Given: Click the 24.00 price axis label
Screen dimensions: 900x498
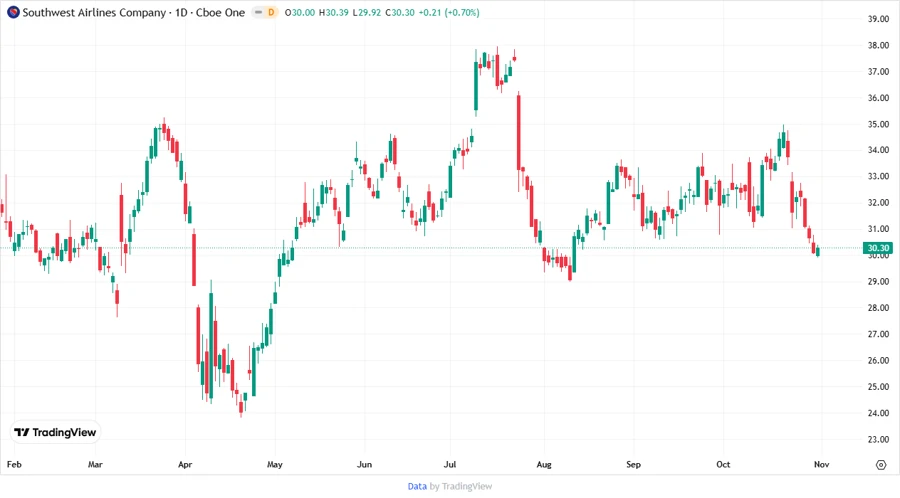Looking at the screenshot, I should pos(878,413).
